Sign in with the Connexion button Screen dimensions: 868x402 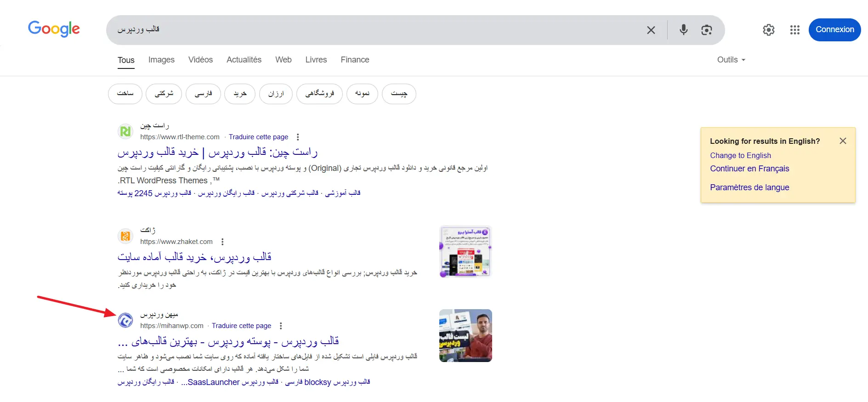click(x=835, y=29)
